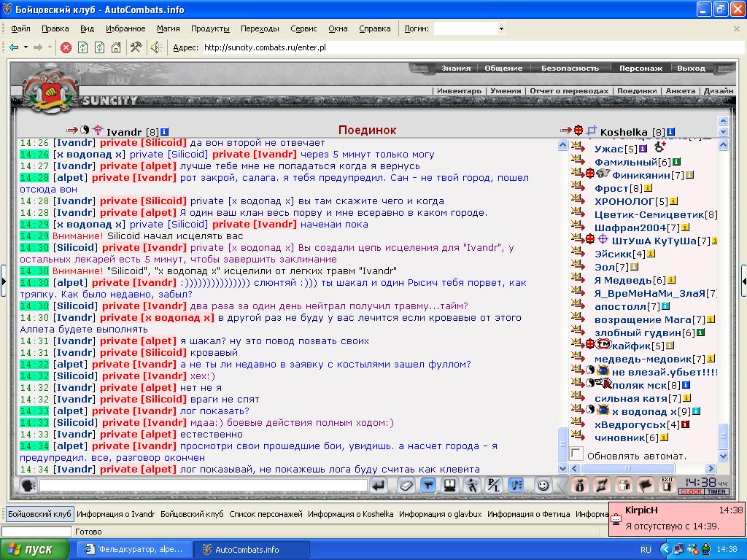
Task: Open the Безопасность section
Action: tap(570, 68)
